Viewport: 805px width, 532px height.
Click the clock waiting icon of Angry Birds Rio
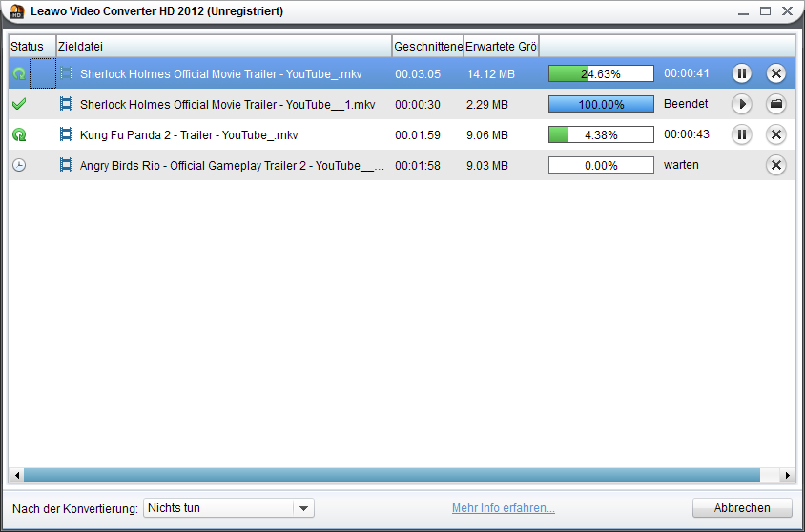19,165
